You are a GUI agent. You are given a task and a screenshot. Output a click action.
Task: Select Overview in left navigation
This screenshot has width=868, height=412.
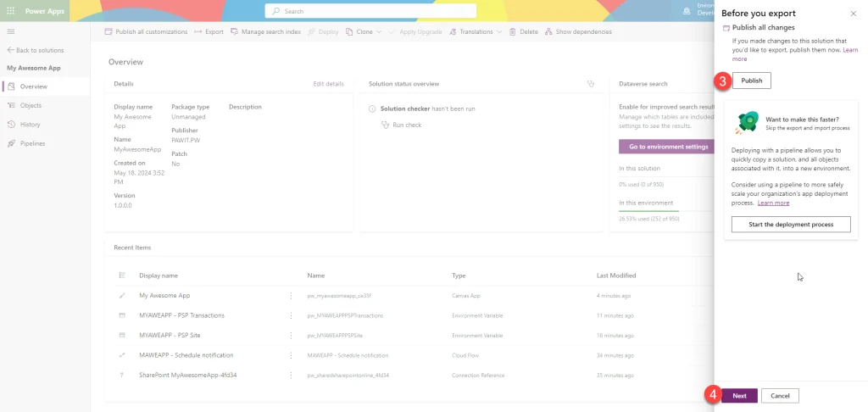(45, 86)
